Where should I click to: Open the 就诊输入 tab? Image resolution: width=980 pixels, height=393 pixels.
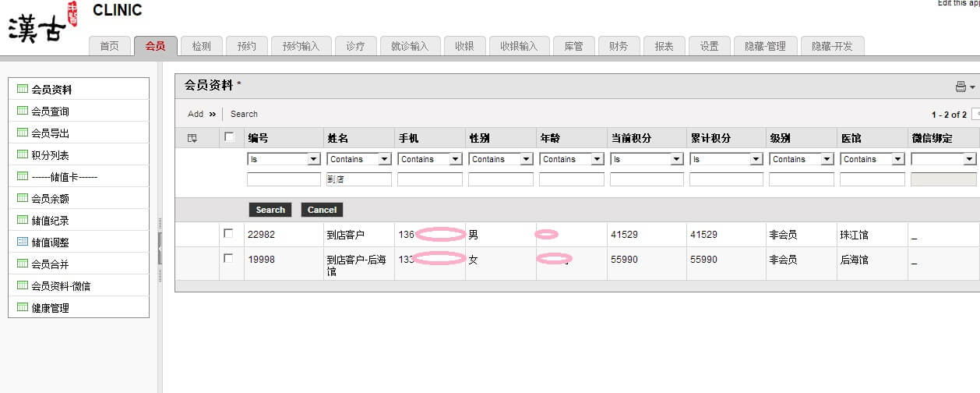(x=410, y=46)
